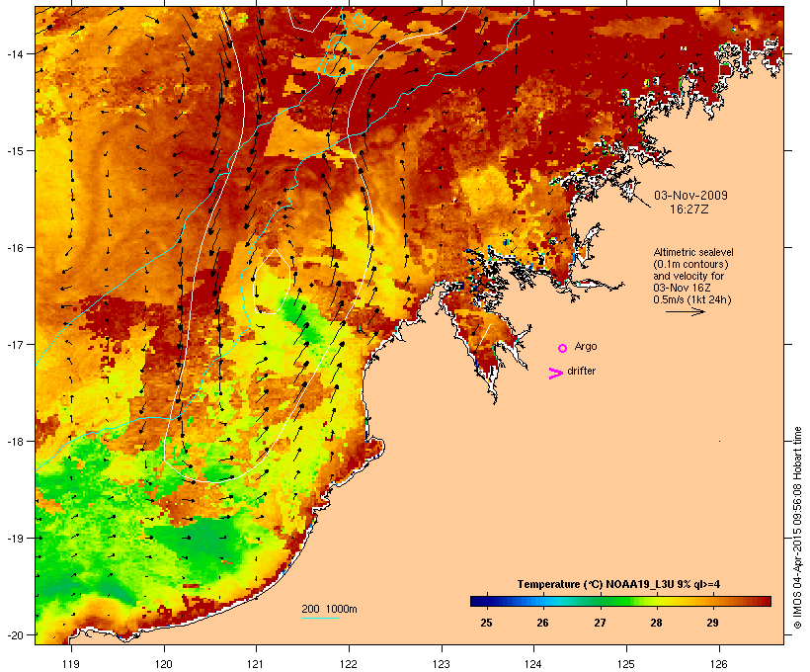Click the IMOS copyright timestamp text
This screenshot has height=672, width=810.
coord(797,529)
